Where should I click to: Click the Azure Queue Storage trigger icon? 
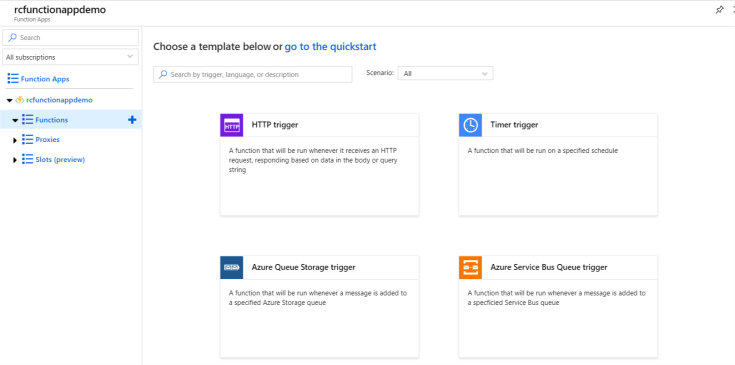click(232, 268)
